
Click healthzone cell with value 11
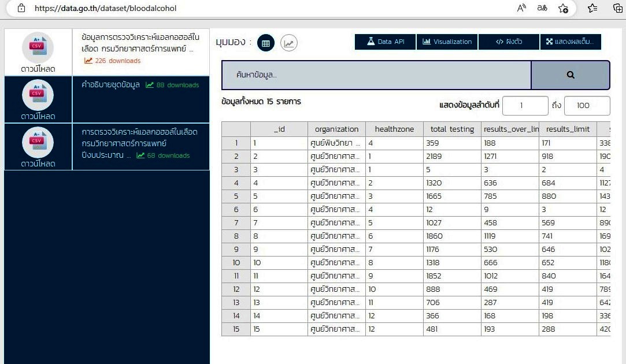[x=394, y=303]
